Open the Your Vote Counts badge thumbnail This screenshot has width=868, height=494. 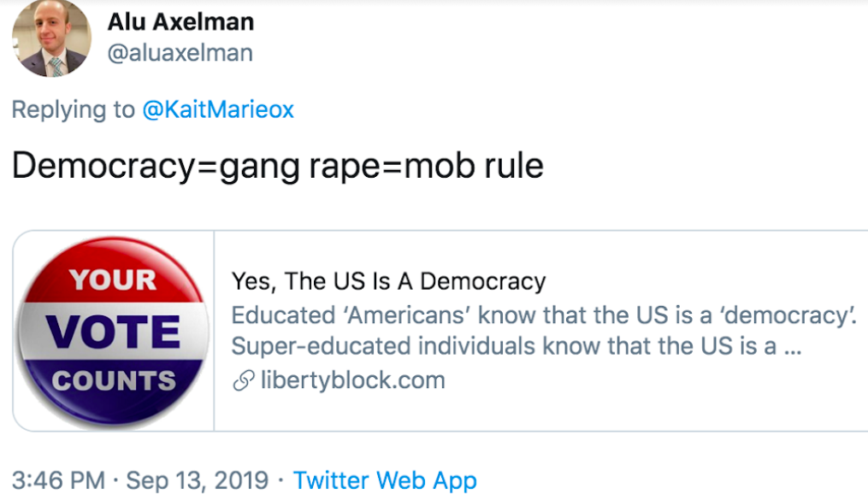[x=113, y=331]
